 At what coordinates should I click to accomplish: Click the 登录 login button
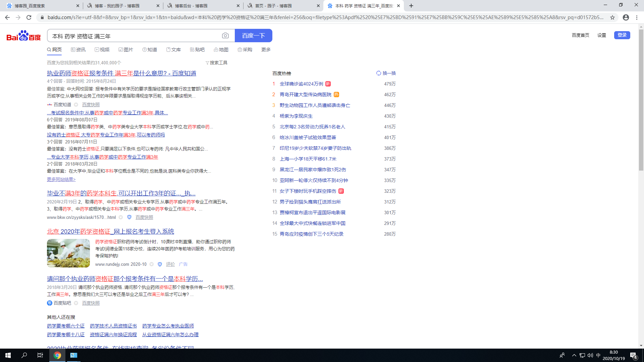622,35
